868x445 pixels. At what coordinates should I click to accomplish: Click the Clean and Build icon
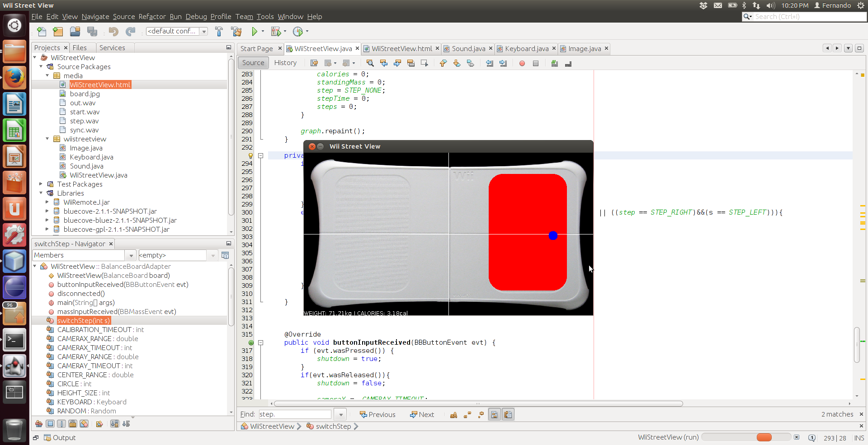(236, 31)
